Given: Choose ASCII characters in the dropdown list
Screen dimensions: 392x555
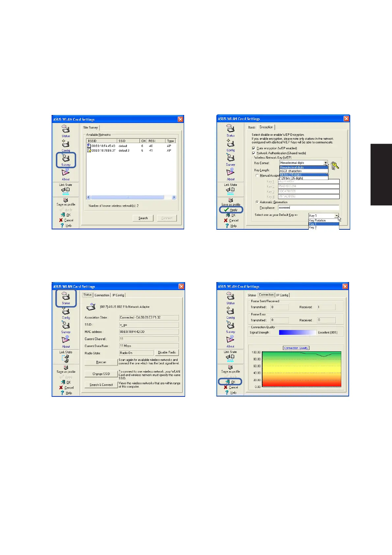Looking at the screenshot, I should tap(304, 171).
